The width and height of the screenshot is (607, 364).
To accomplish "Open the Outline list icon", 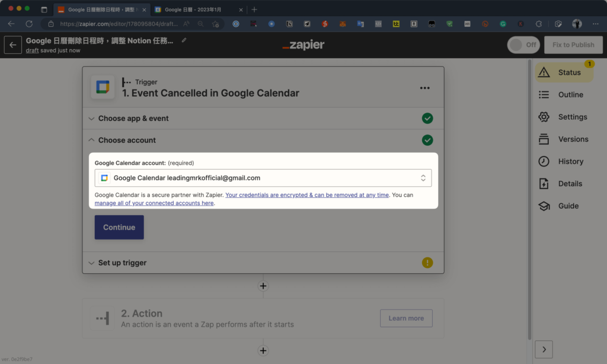I will coord(544,94).
